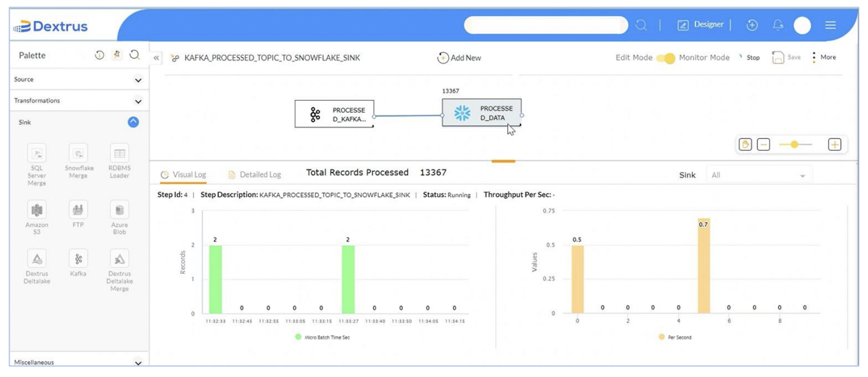The height and width of the screenshot is (377, 868).
Task: Focus the header search input field
Action: 546,25
